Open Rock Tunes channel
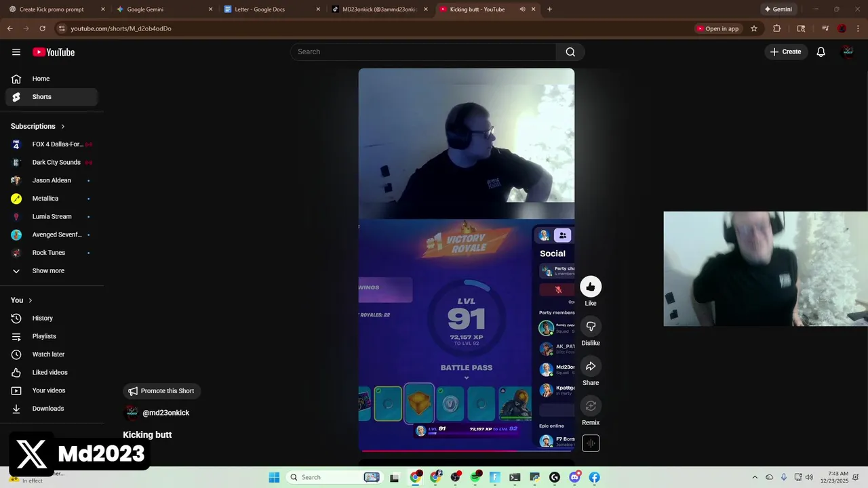This screenshot has width=868, height=488. click(51, 253)
